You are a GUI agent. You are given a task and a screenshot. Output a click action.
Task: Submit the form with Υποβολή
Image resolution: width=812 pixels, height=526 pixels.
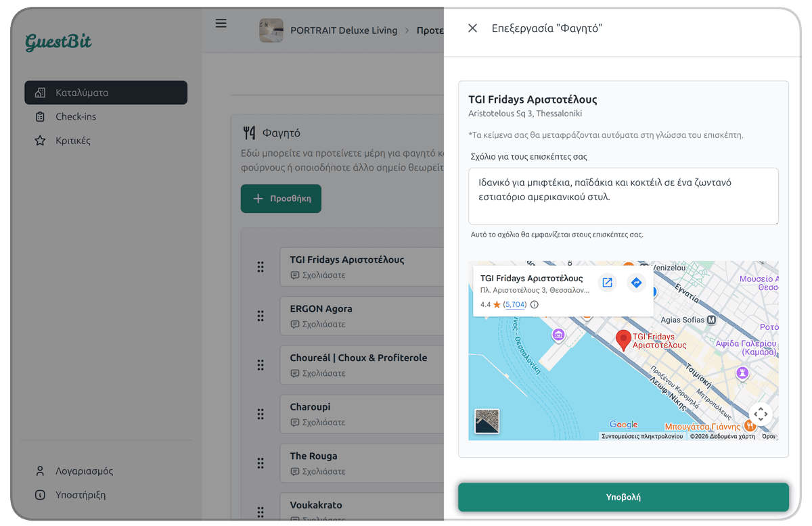click(x=623, y=496)
